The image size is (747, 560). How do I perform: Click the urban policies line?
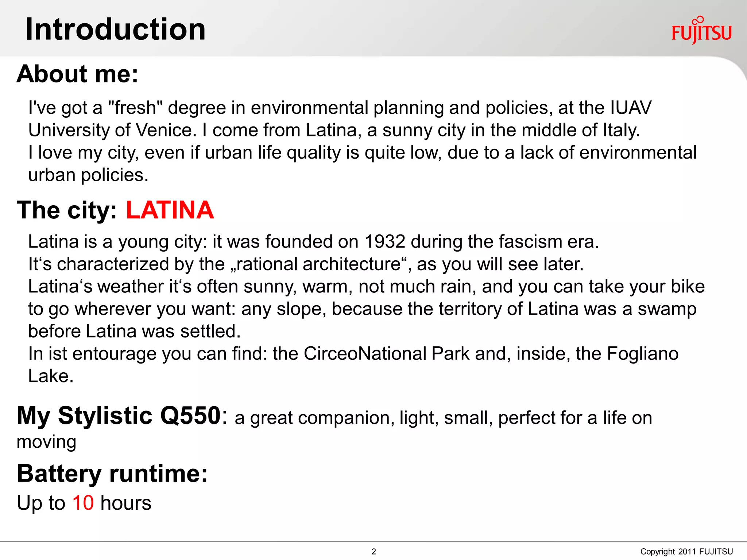coord(88,175)
